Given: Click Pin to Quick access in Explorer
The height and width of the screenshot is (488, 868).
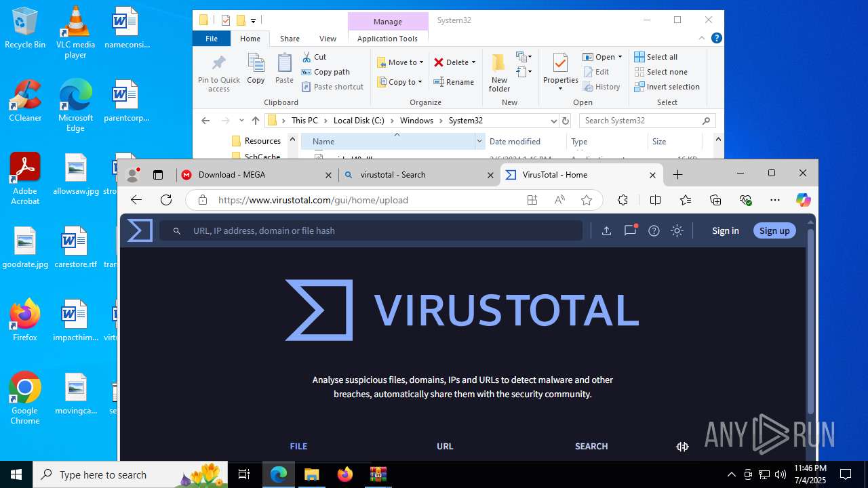Looking at the screenshot, I should [218, 73].
